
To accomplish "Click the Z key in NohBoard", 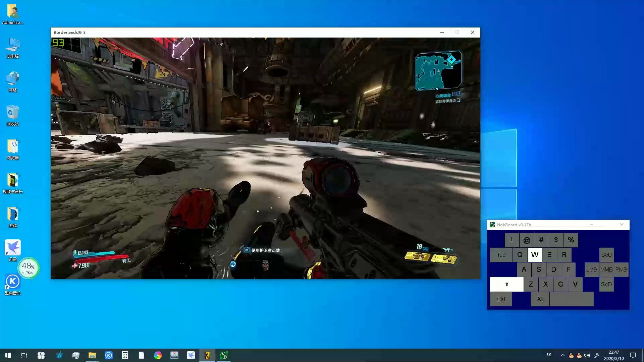I will [531, 284].
